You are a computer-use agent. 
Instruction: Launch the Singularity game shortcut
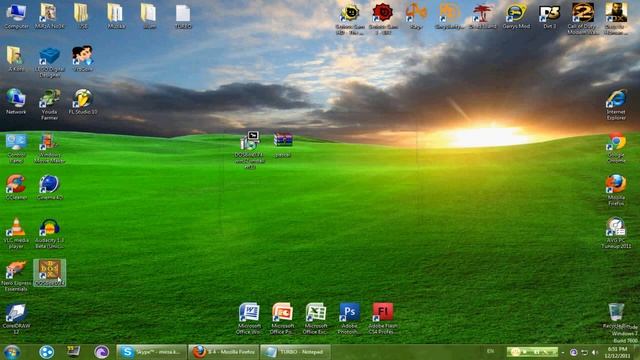click(x=449, y=16)
